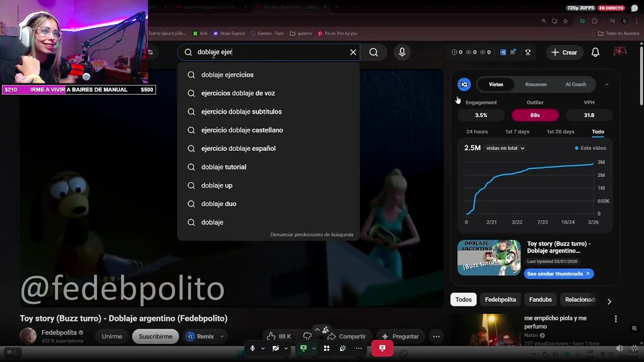This screenshot has width=644, height=362.
Task: Click the Unirme button
Action: pyautogui.click(x=112, y=336)
